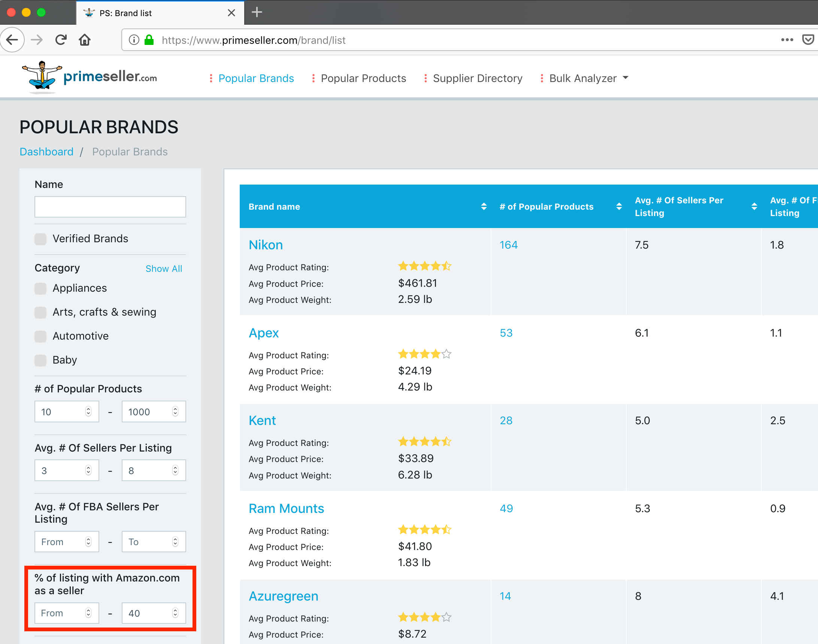Screen dimensions: 818x644
Task: Open the Ram Mounts brand page
Action: tap(286, 508)
